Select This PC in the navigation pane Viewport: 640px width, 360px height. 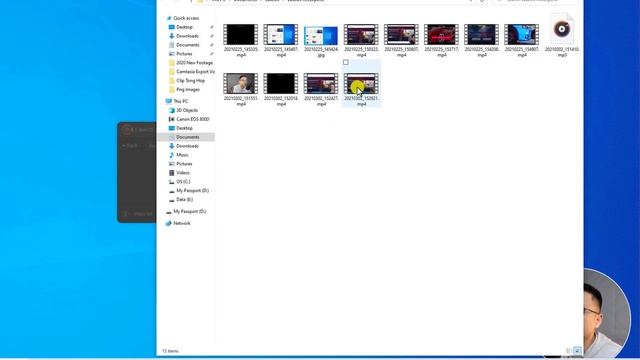[x=177, y=101]
